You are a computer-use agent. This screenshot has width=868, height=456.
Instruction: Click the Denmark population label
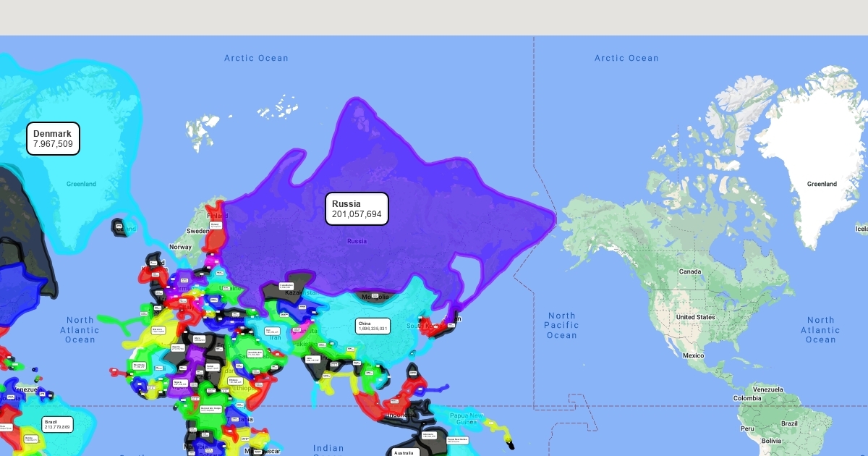pos(53,138)
